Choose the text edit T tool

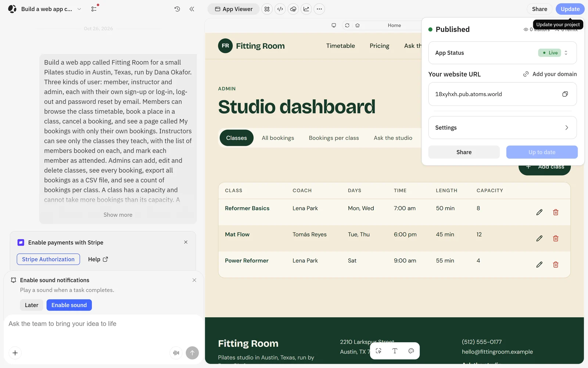[395, 351]
